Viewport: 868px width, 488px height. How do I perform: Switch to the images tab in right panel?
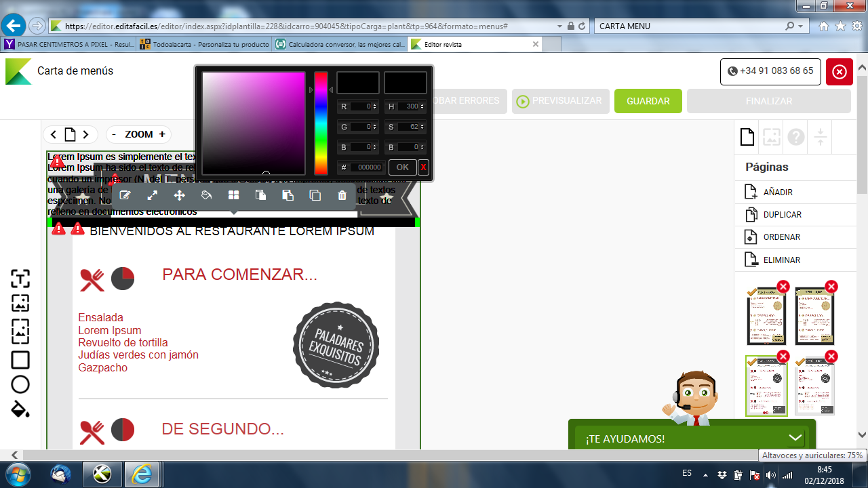(x=771, y=138)
